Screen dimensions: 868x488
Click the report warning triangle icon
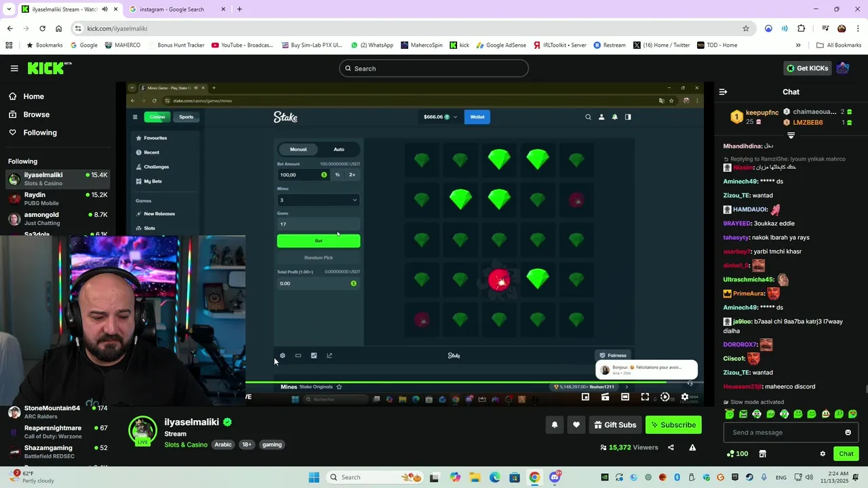click(x=692, y=447)
